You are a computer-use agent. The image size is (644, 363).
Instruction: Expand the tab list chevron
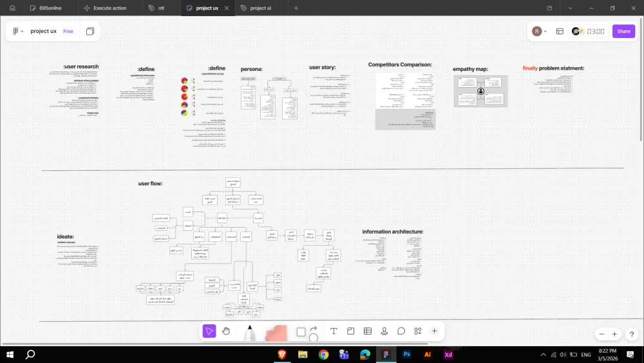[570, 8]
